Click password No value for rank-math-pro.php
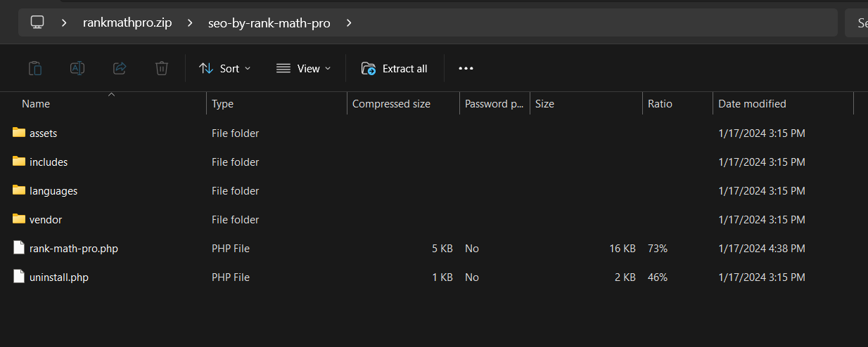The width and height of the screenshot is (868, 347). 472,248
